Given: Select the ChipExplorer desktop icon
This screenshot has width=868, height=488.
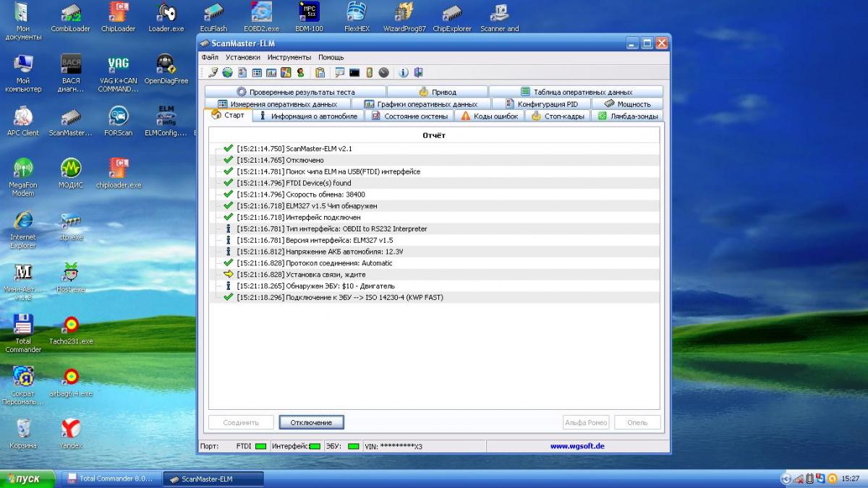Looking at the screenshot, I should tap(452, 18).
